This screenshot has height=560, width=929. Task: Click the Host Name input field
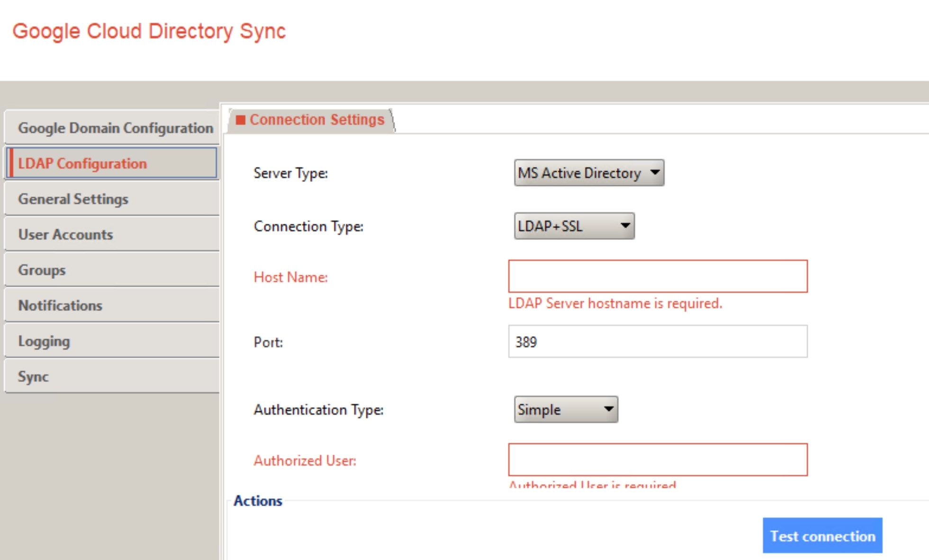click(x=657, y=276)
